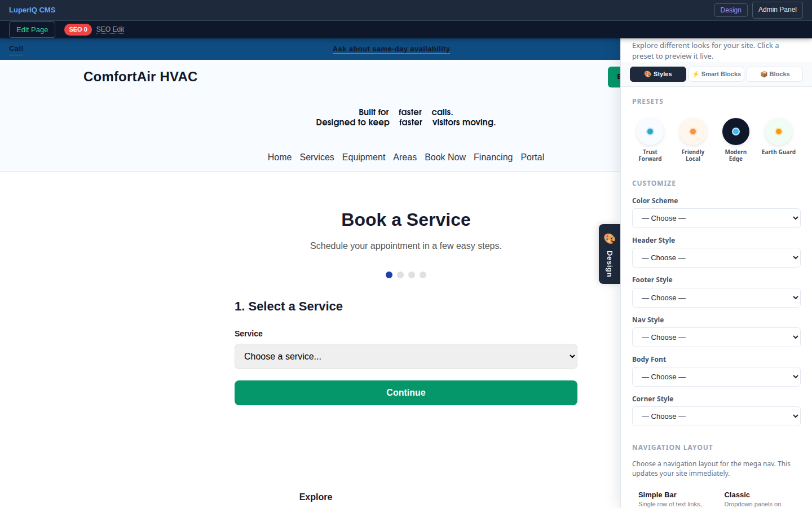
Task: Select the lightning icon on Smart Blocks
Action: coord(695,74)
